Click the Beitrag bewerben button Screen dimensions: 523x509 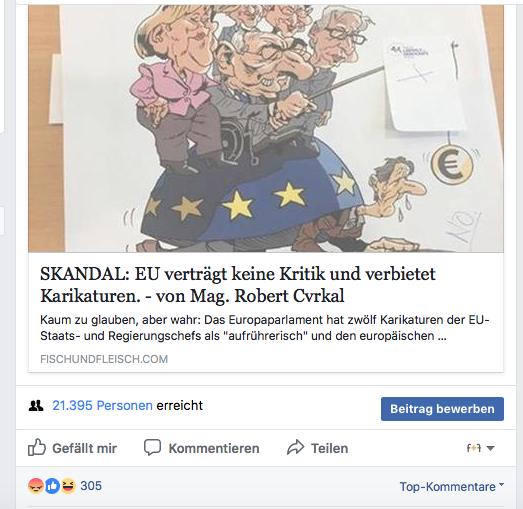[x=442, y=409]
